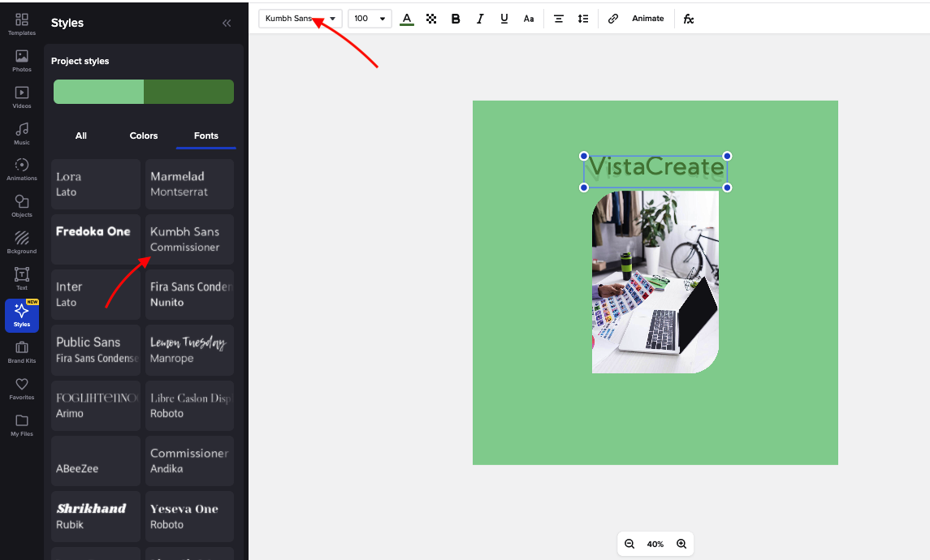Toggle text case Aa option

[529, 19]
